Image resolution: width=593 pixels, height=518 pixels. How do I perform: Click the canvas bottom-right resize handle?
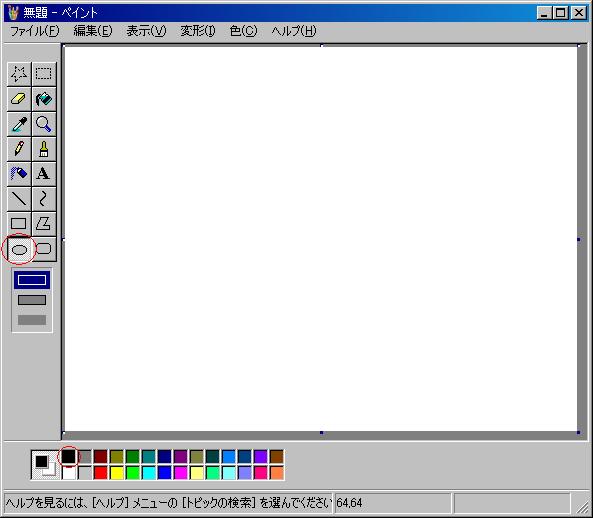(579, 432)
